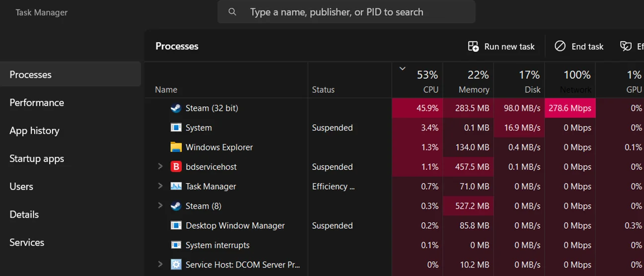Viewport: 644px width, 276px height.
Task: Open the Processes page
Action: point(71,74)
